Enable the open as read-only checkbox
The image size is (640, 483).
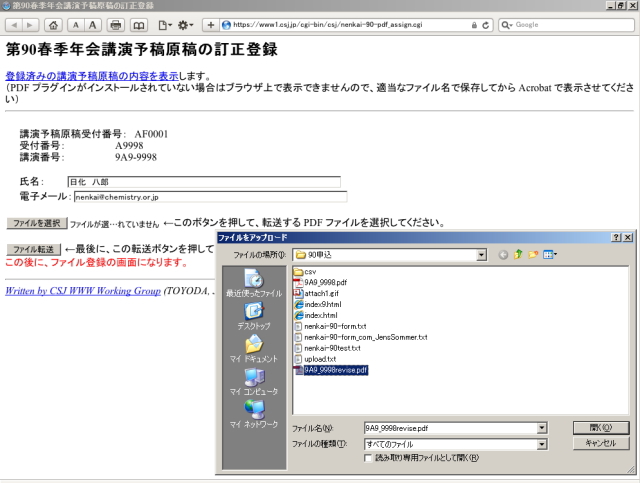[369, 458]
